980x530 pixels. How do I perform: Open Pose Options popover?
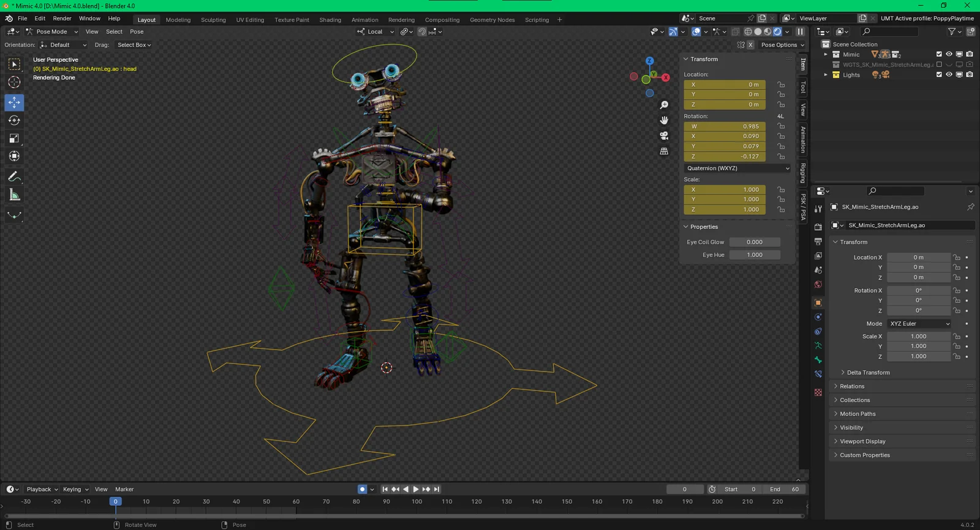click(782, 45)
